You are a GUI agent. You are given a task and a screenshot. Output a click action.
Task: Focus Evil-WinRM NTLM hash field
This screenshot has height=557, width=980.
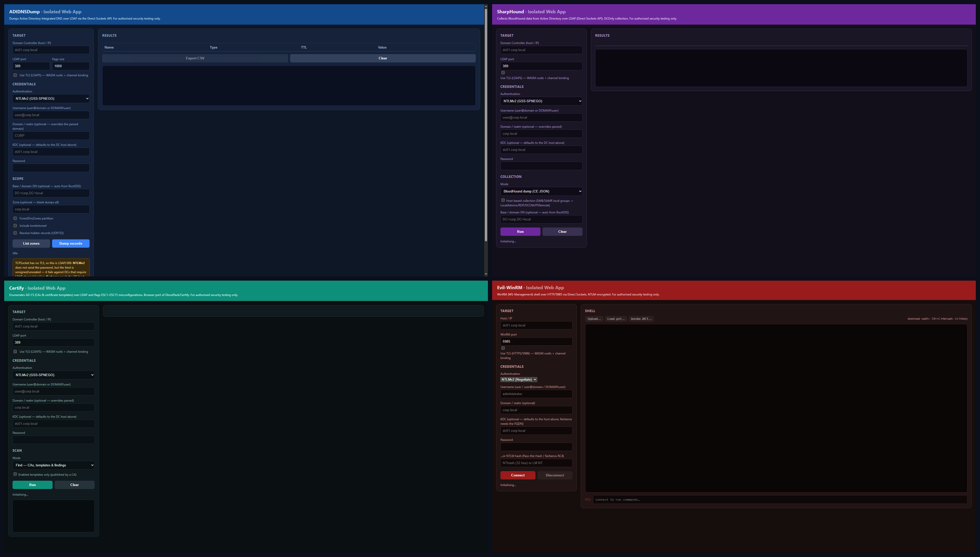(x=536, y=463)
